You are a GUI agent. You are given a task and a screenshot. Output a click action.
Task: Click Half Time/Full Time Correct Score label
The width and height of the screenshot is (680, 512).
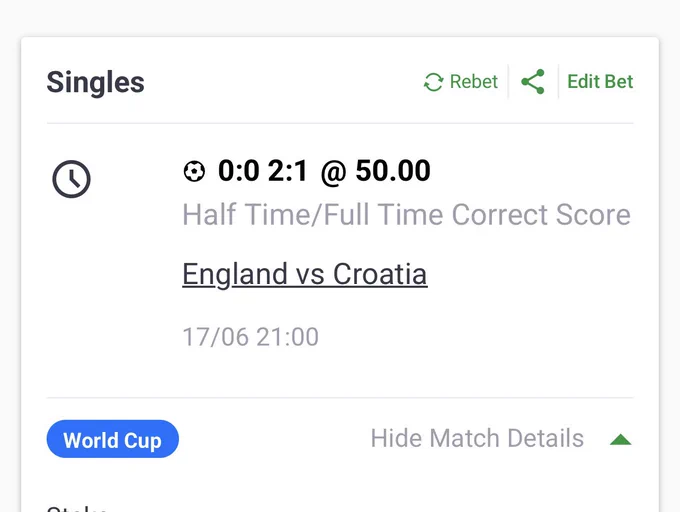click(406, 215)
